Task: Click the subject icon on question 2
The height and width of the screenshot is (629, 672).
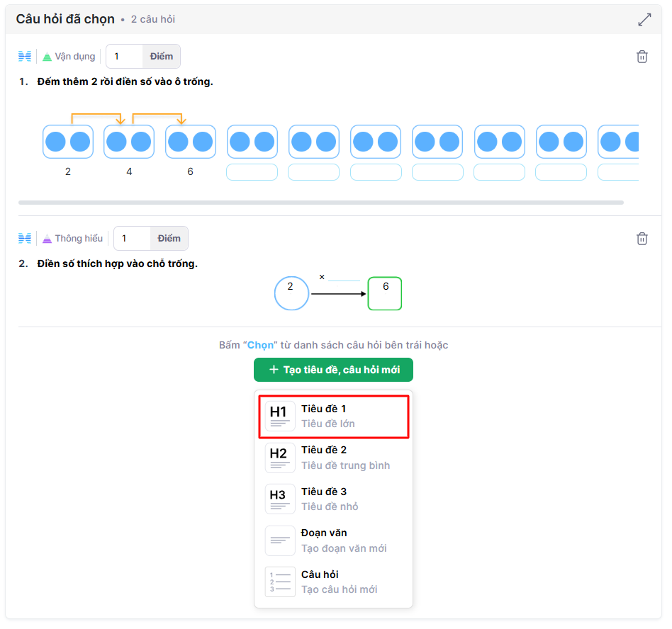Action: (x=25, y=239)
